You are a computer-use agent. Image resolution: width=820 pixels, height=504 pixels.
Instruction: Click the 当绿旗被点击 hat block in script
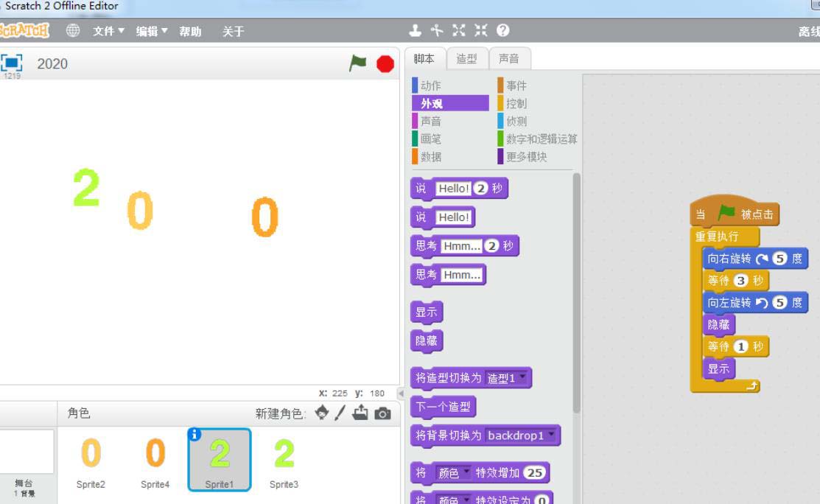click(x=735, y=211)
